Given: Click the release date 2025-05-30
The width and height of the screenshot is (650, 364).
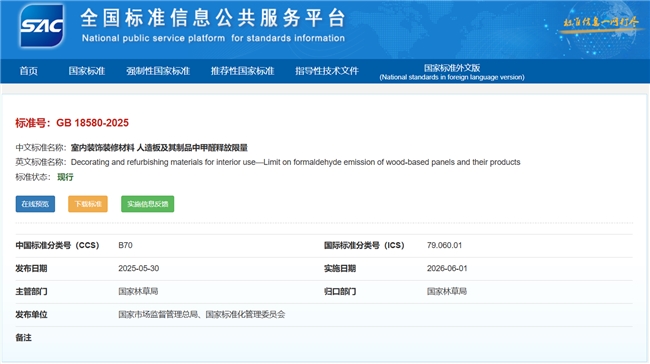Looking at the screenshot, I should 138,269.
